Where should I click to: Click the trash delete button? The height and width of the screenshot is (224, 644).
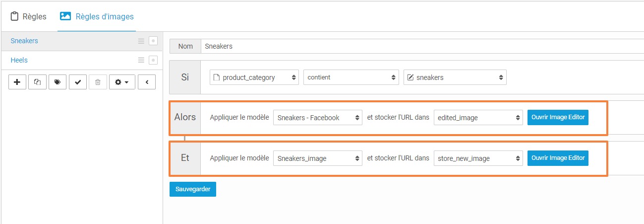coord(98,82)
